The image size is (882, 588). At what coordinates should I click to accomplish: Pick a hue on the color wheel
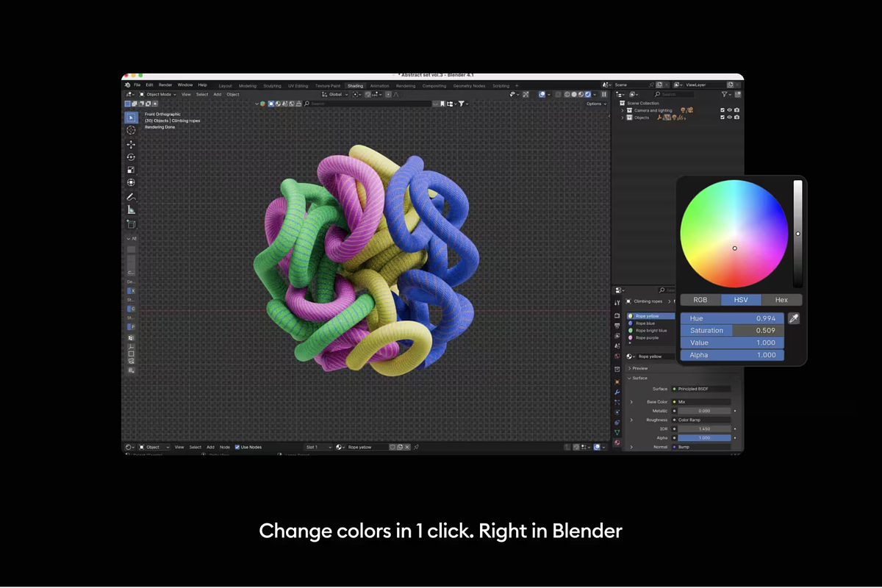click(x=734, y=234)
